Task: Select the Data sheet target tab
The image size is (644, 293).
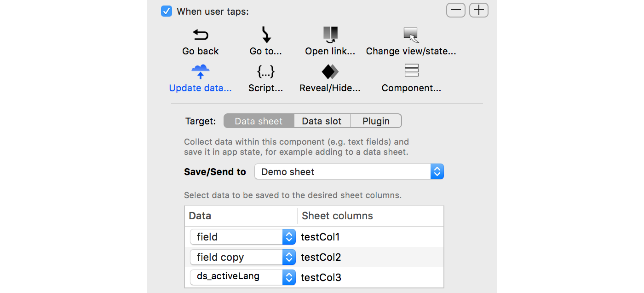Action: point(259,121)
